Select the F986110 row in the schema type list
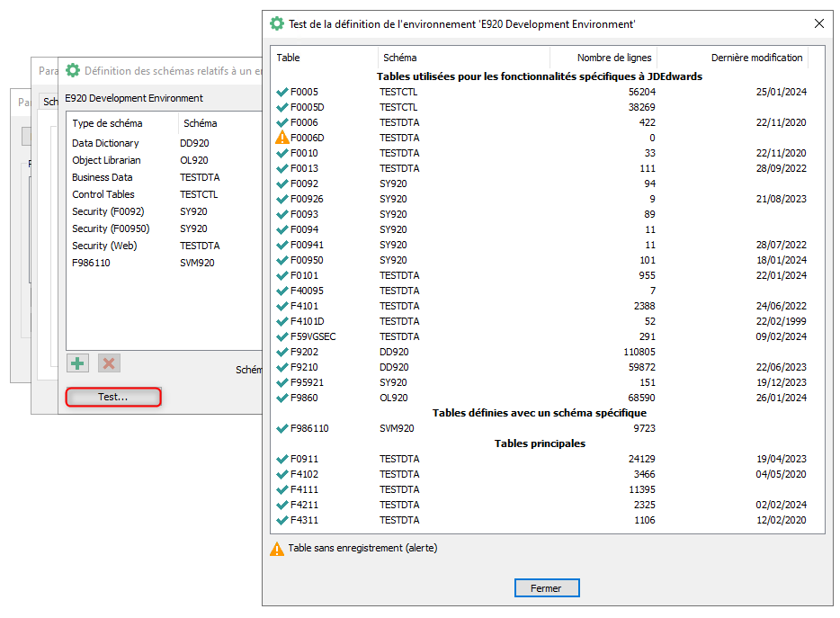The height and width of the screenshot is (618, 840). click(x=164, y=264)
